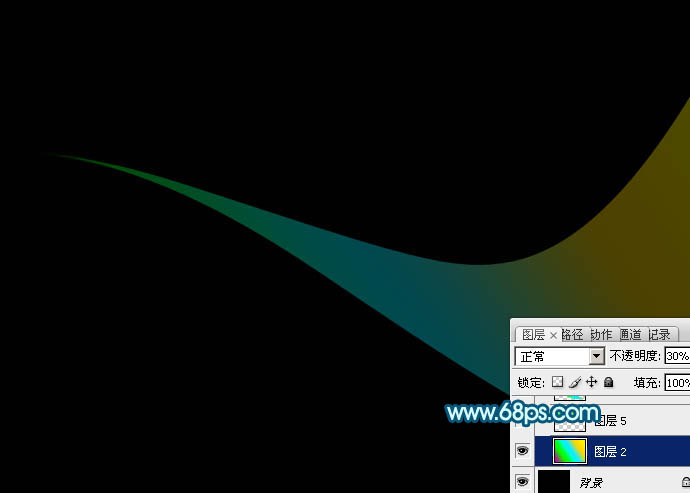This screenshot has height=493, width=690.
Task: Toggle lock position move icon
Action: click(x=591, y=382)
